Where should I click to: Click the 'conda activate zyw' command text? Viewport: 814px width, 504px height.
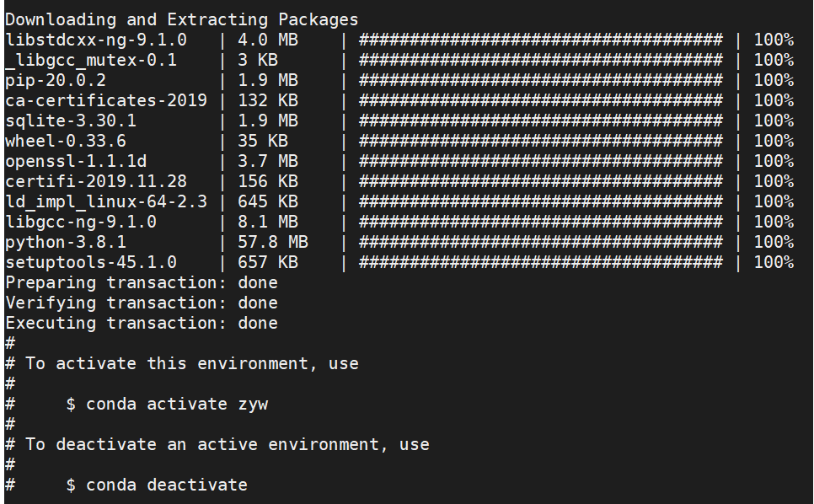tap(177, 405)
